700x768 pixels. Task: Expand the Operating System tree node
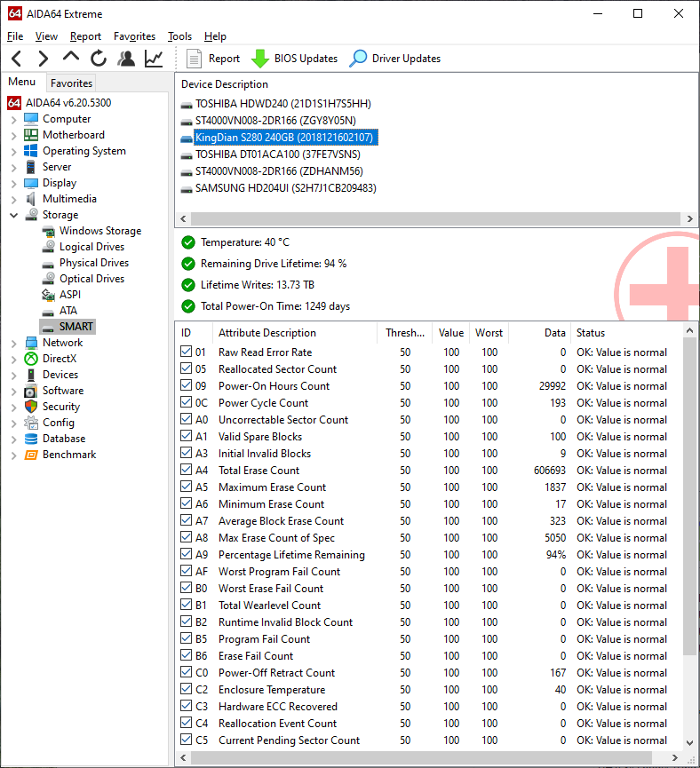tap(13, 151)
